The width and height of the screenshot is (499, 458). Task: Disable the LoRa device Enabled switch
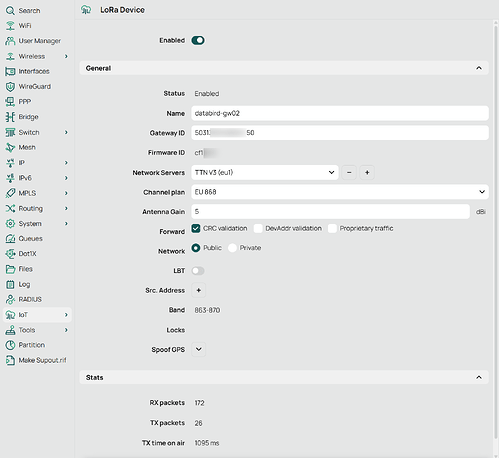[x=198, y=40]
